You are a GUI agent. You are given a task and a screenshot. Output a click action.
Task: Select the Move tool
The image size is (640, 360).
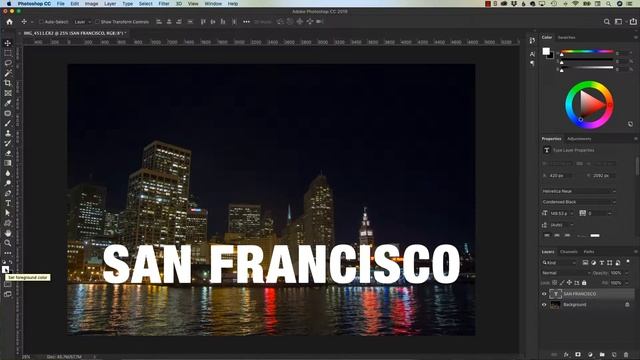coord(8,43)
